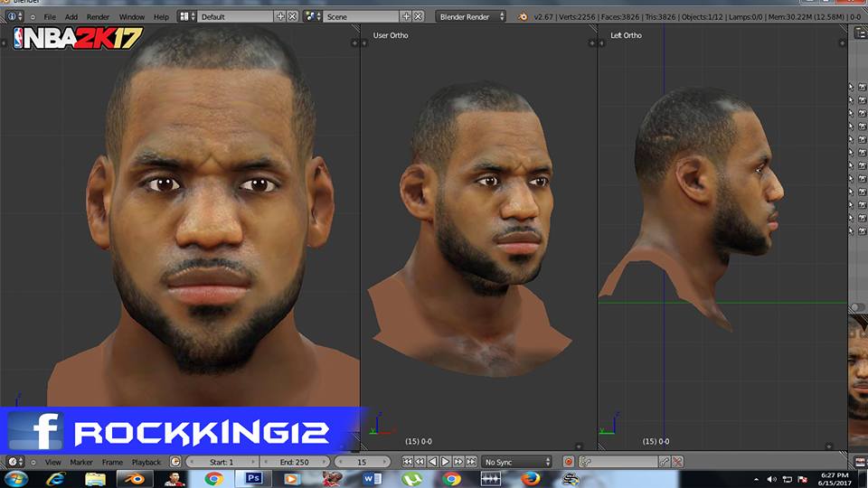
Task: Open the media player taskbar icon
Action: [292, 479]
